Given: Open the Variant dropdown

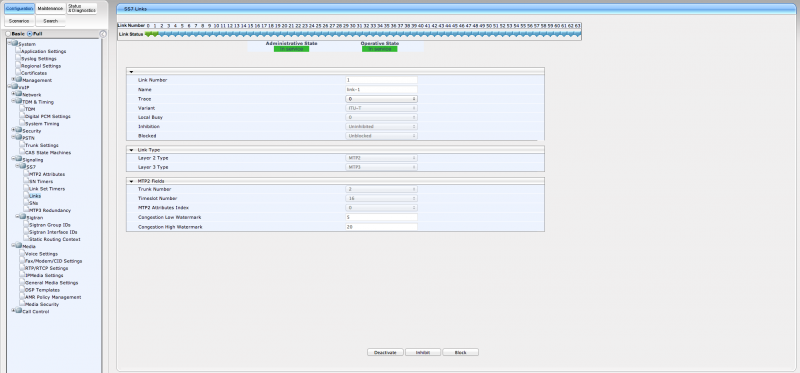Looking at the screenshot, I should (x=382, y=108).
